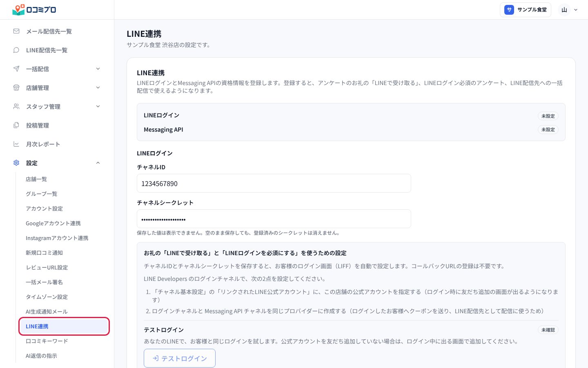Select グループ一覧 under settings
This screenshot has height=368, width=588.
[42, 194]
